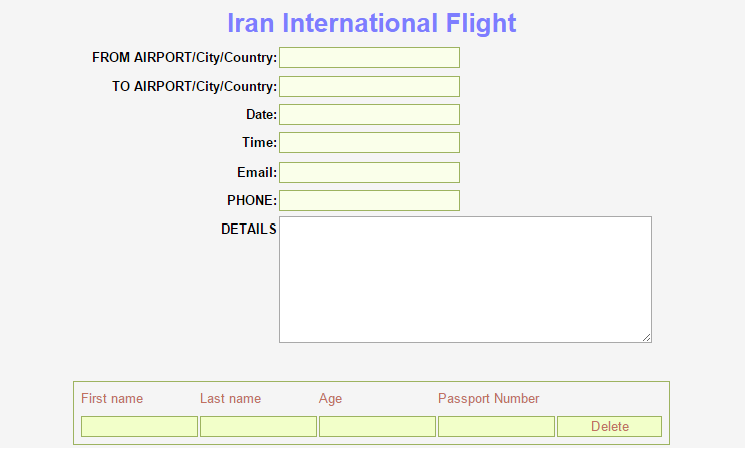
Task: Click inside the DETAILS text area
Action: pos(465,279)
